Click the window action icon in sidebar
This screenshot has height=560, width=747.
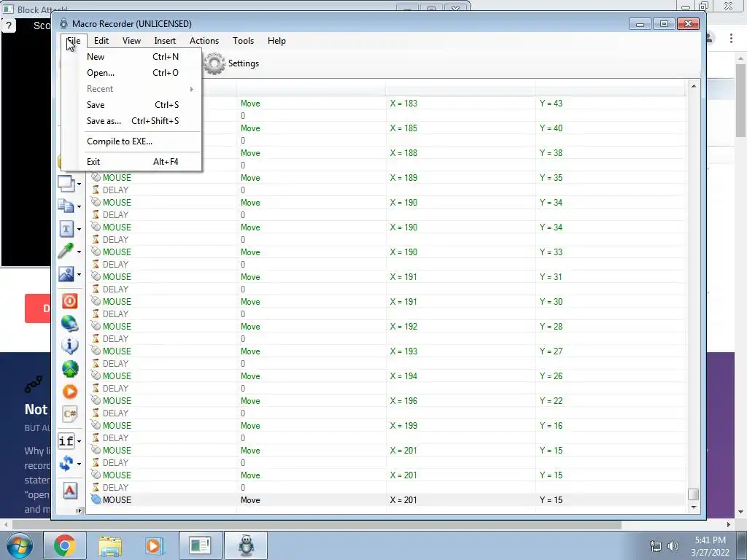[66, 184]
